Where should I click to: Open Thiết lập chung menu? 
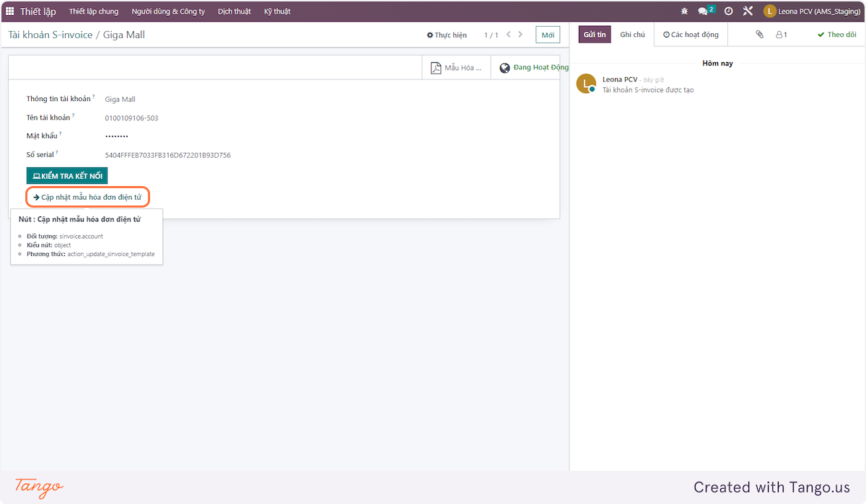94,12
